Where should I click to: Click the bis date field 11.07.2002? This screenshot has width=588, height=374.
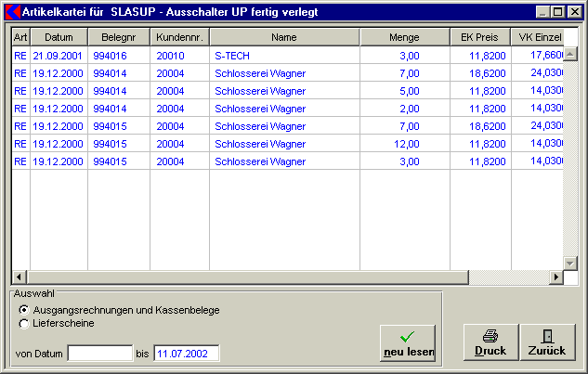tap(186, 353)
